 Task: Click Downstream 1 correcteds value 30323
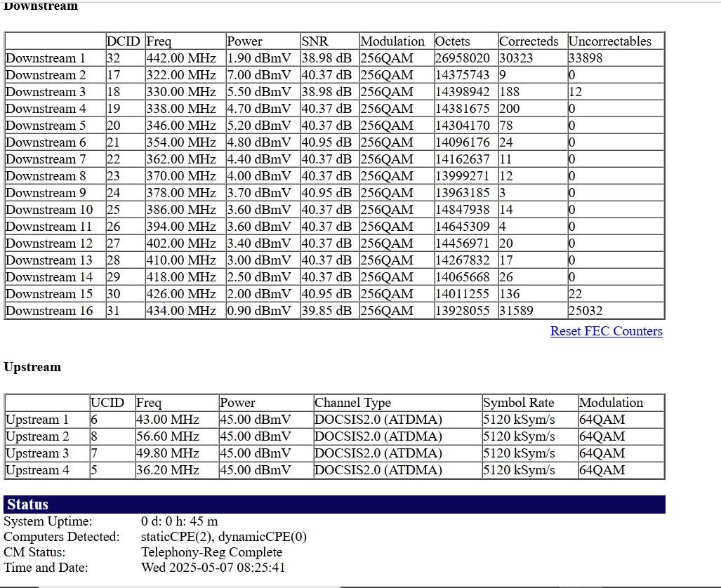(516, 58)
